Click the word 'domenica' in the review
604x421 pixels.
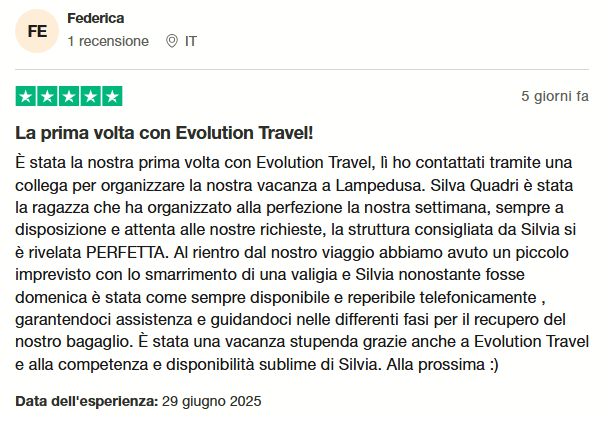47,297
